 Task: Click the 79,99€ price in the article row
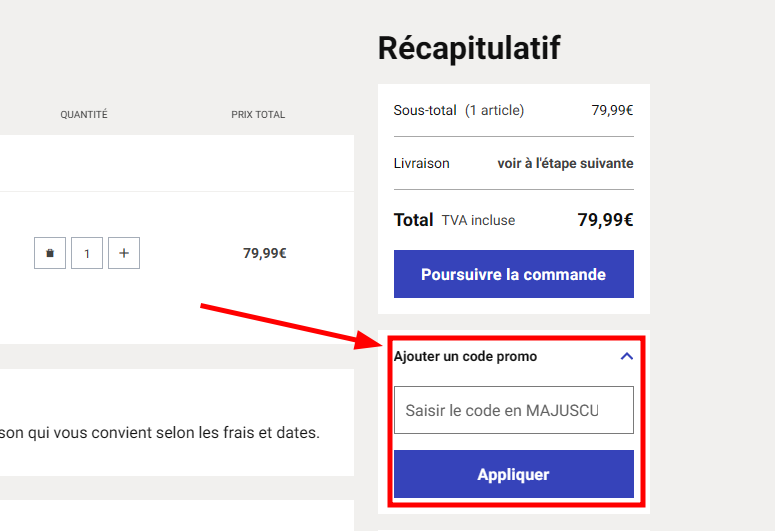[265, 253]
